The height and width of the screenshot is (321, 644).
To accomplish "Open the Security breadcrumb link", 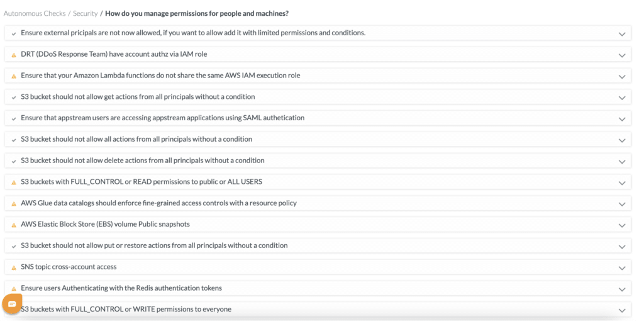I will (85, 13).
